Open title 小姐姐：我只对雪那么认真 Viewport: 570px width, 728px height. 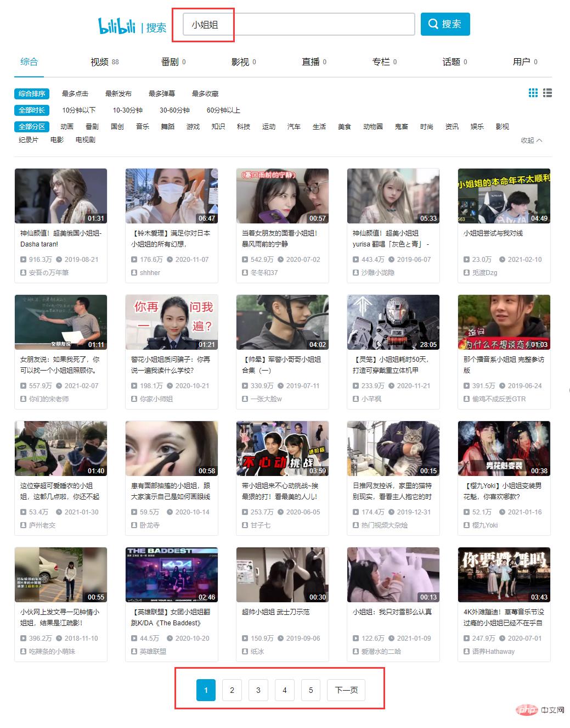click(392, 612)
